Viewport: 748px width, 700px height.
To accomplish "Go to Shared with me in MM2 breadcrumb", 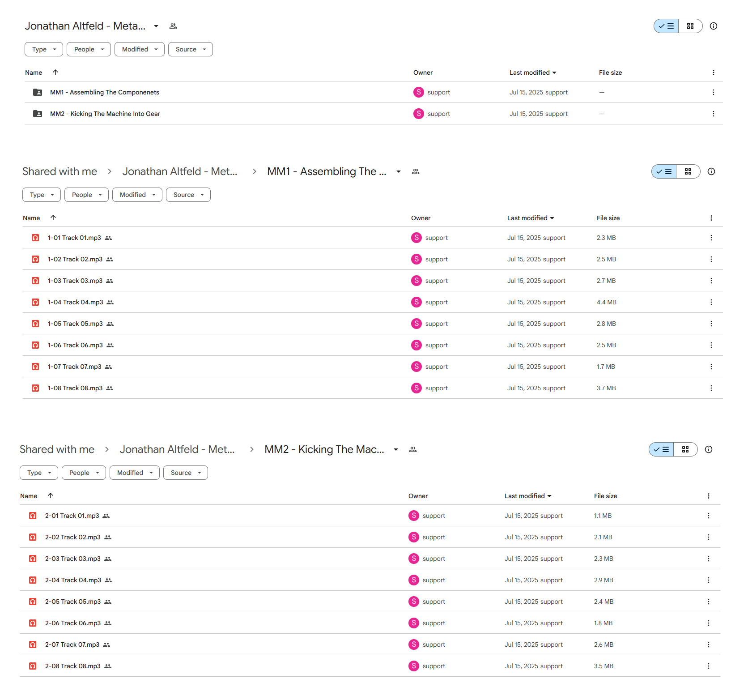I will tap(57, 449).
